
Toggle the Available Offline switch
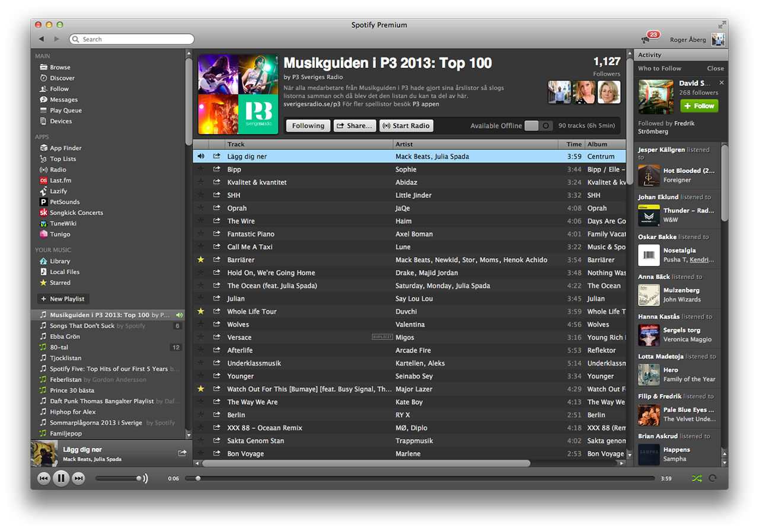(538, 126)
